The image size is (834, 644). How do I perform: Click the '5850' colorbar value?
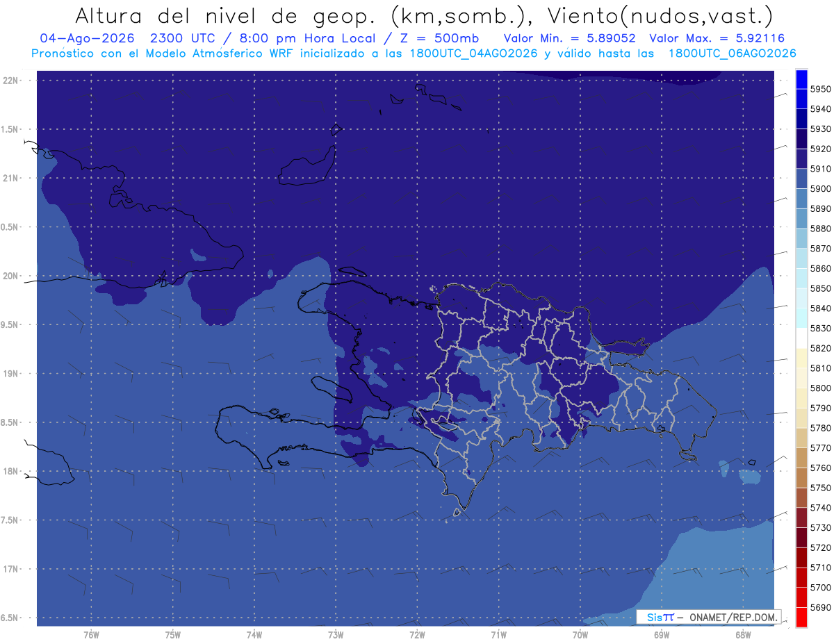820,288
